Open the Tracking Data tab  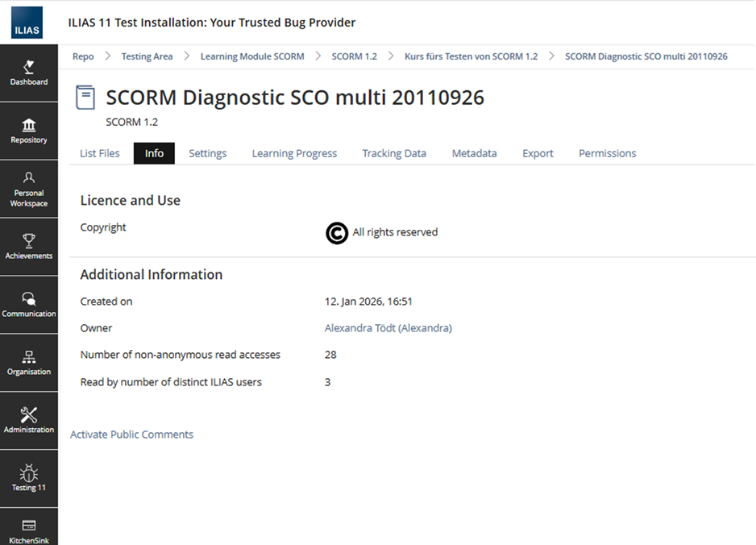[394, 153]
